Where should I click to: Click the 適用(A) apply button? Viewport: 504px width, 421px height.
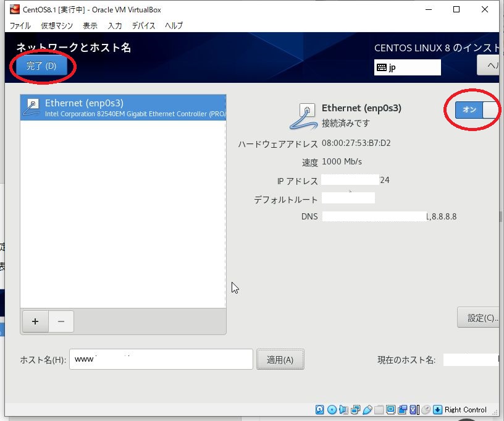280,360
